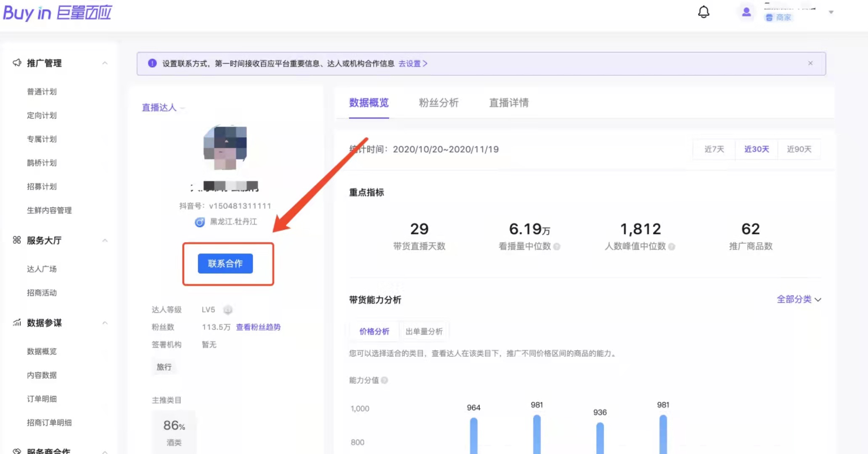The image size is (868, 454).
Task: Click the 服务商合作 section icon
Action: pos(17,451)
